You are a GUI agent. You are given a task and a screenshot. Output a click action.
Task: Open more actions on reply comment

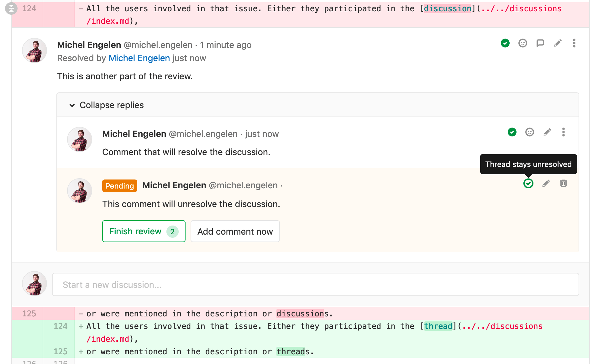[563, 132]
